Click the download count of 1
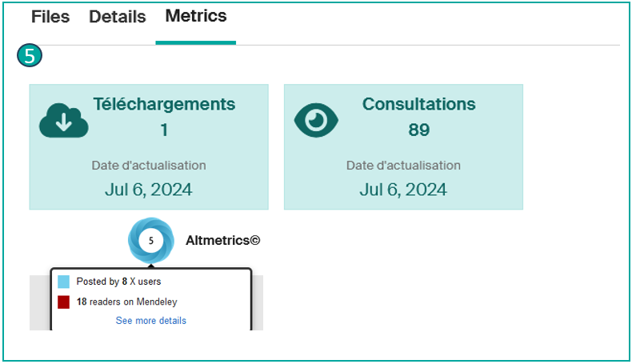This screenshot has width=632, height=364. point(164,130)
